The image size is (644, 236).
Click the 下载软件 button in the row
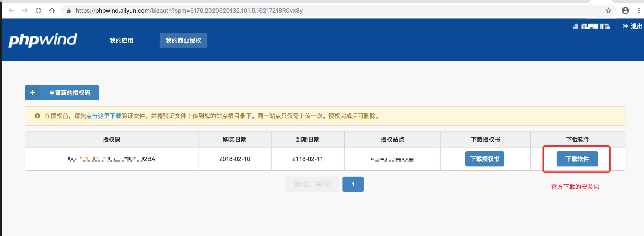(577, 159)
